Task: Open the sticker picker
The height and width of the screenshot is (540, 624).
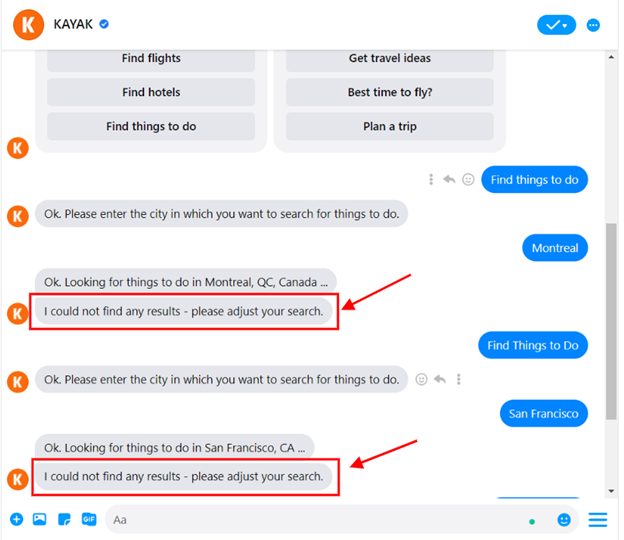Action: 64,519
